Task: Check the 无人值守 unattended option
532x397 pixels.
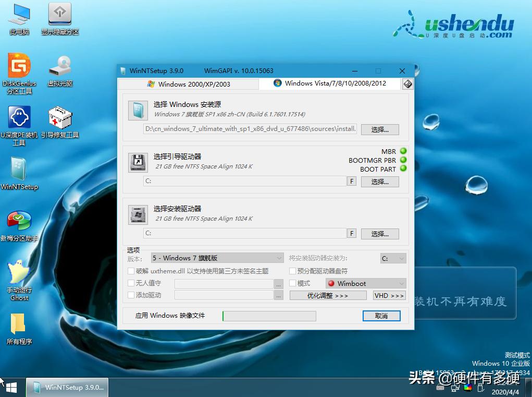Action: (x=131, y=283)
